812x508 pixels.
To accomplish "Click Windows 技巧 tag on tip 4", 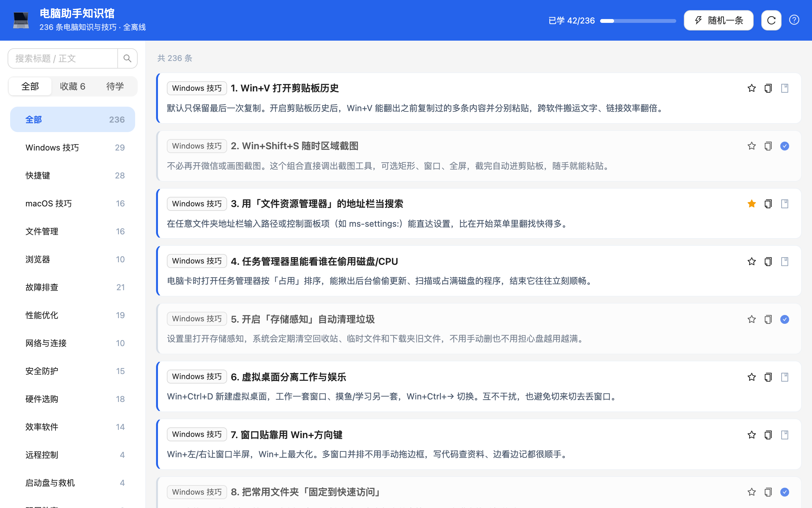I will (197, 261).
